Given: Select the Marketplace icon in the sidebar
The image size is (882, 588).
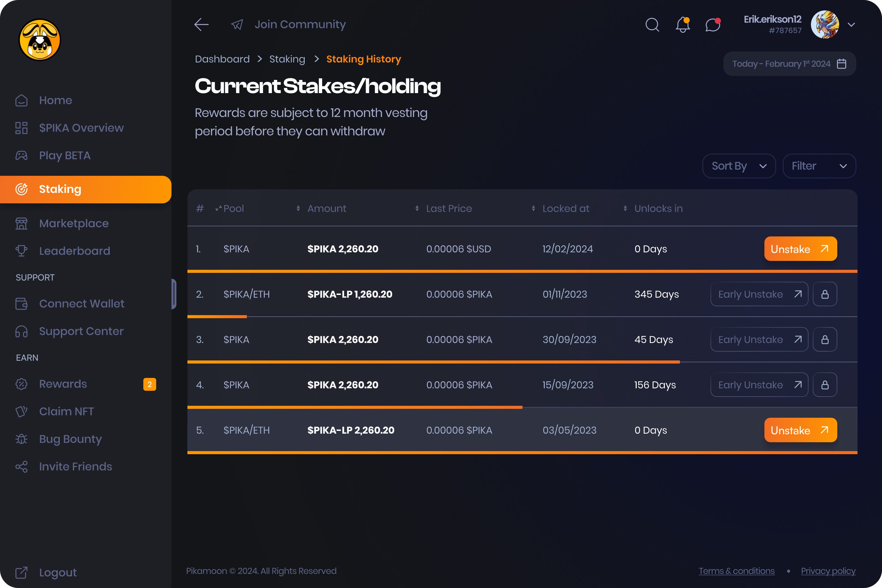Looking at the screenshot, I should pyautogui.click(x=22, y=223).
